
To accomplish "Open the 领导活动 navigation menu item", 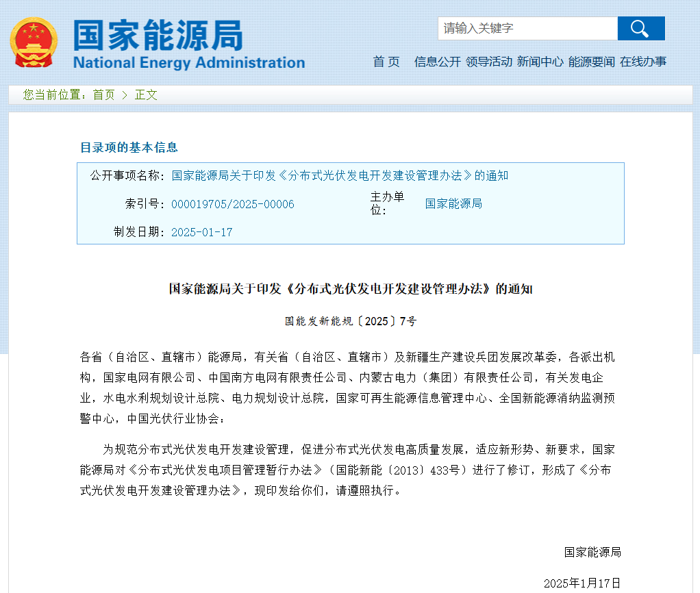I will (x=488, y=62).
